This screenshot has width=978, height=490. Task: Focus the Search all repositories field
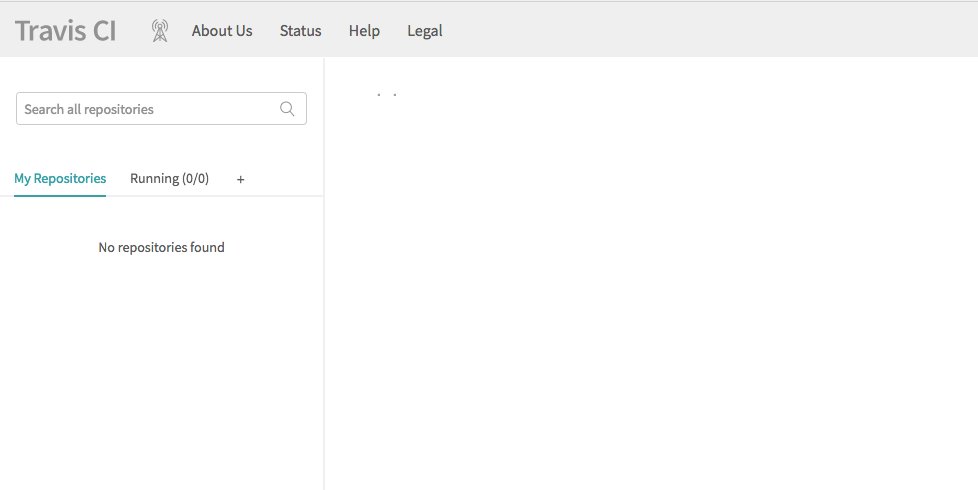(162, 108)
